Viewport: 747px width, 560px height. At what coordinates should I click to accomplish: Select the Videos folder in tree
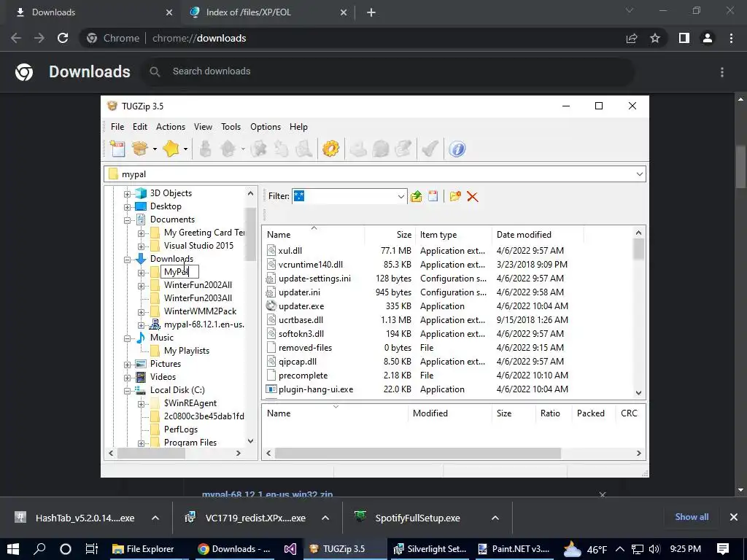click(163, 377)
